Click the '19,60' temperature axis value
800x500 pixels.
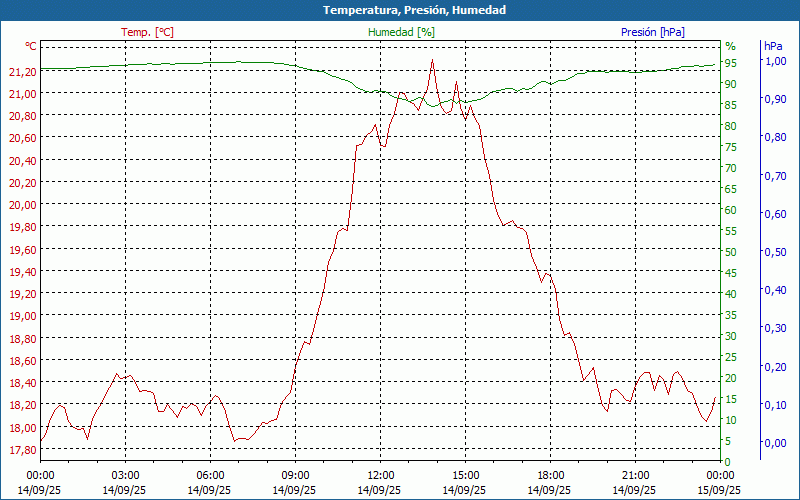(23, 250)
